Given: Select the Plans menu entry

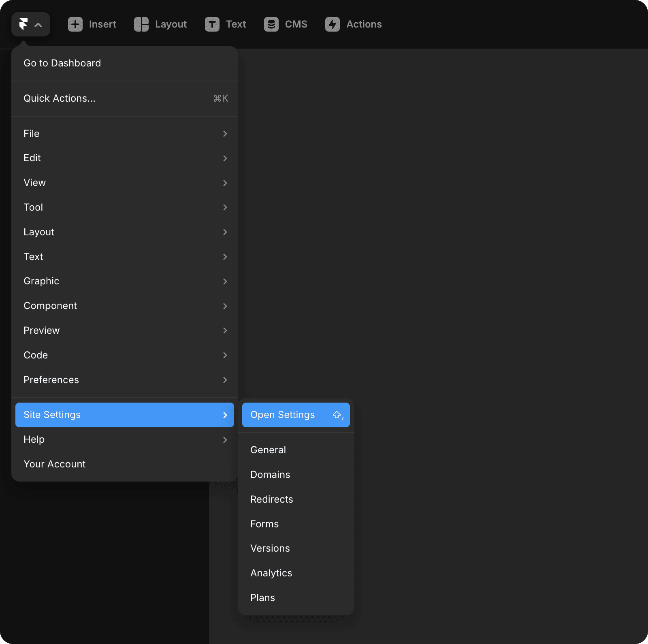Looking at the screenshot, I should point(262,598).
